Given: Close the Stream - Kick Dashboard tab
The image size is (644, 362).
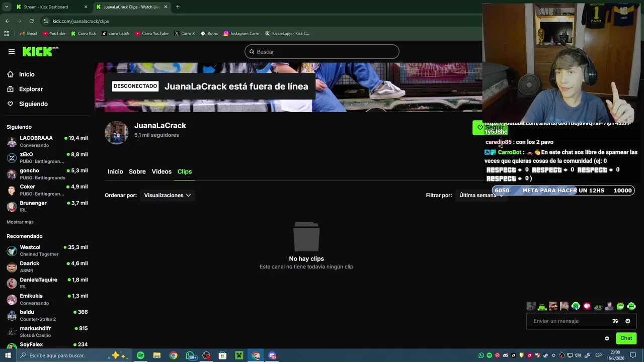Looking at the screenshot, I should (86, 7).
